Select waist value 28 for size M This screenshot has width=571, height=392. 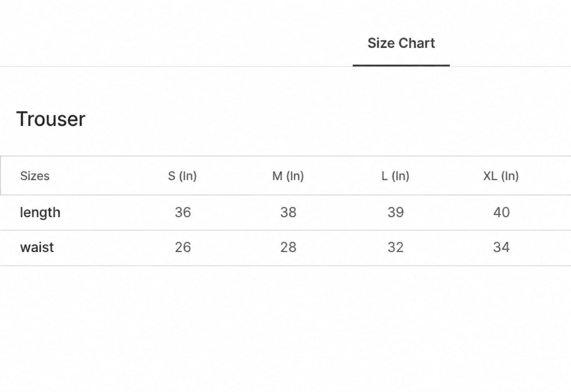288,247
